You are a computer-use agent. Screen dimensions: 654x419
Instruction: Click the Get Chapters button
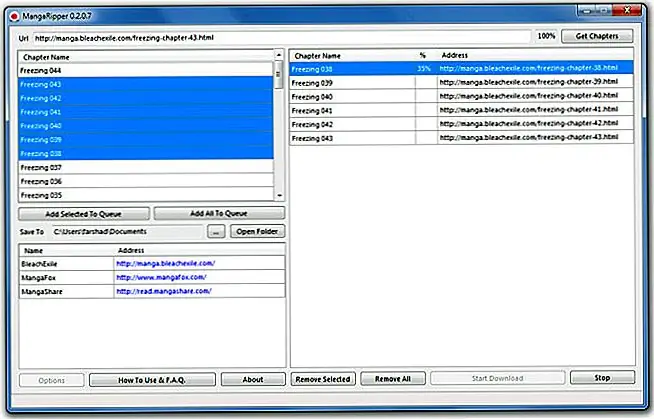(597, 37)
